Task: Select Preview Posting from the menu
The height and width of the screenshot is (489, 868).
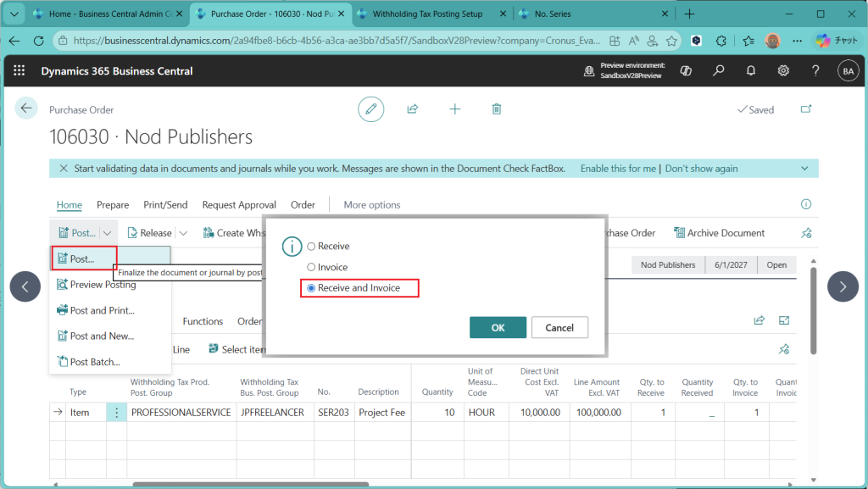Action: coord(103,285)
